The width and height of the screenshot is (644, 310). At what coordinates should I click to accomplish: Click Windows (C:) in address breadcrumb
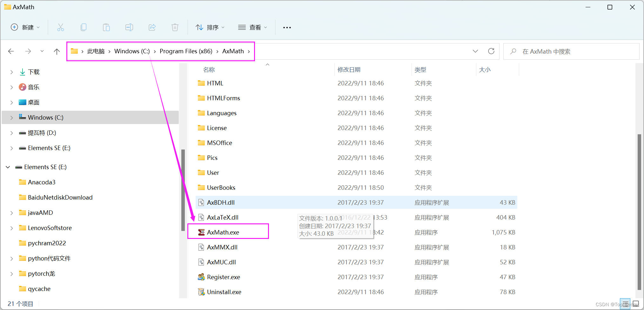[x=132, y=51]
